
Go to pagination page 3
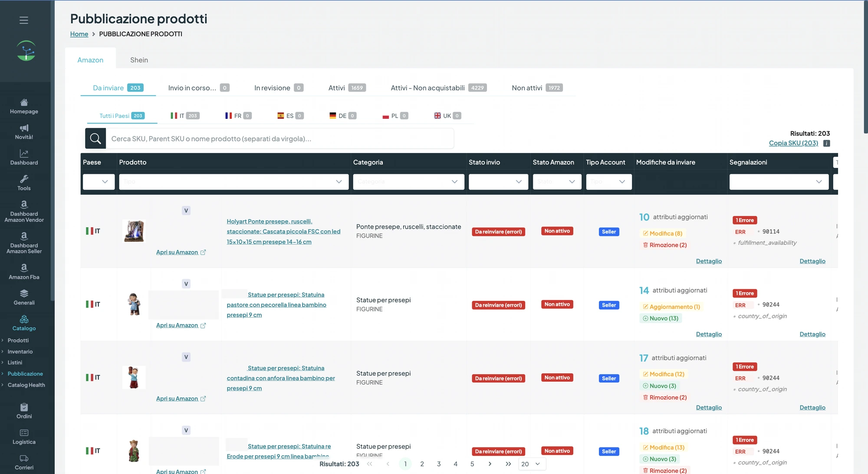tap(439, 464)
